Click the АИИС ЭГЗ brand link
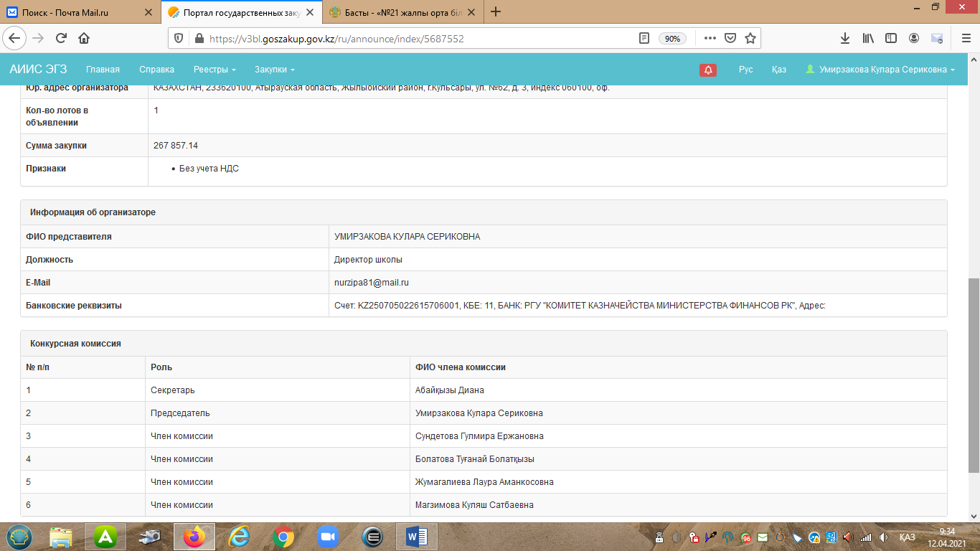 (38, 70)
